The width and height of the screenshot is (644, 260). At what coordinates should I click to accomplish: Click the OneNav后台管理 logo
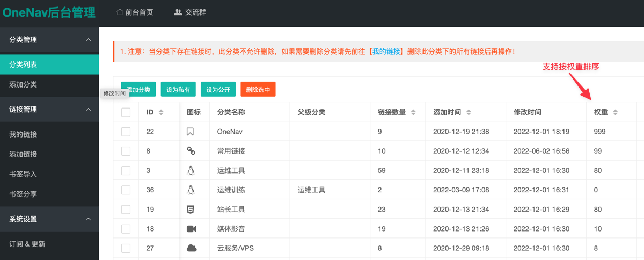(x=49, y=12)
